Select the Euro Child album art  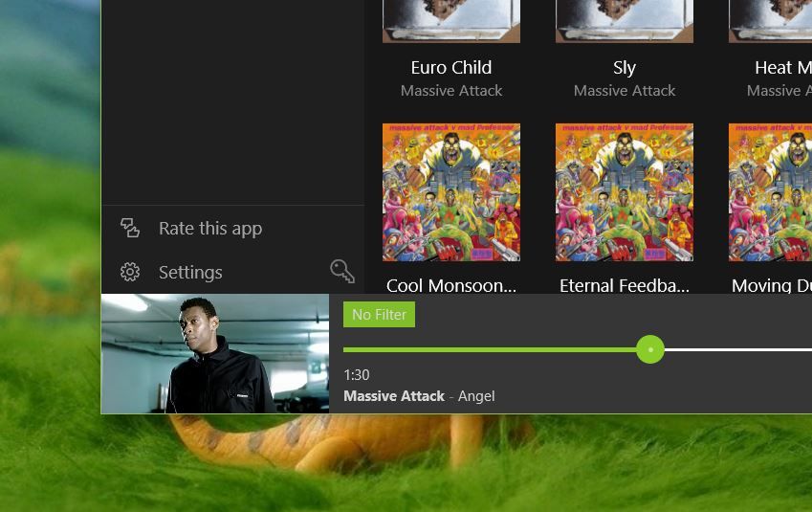pos(451,21)
